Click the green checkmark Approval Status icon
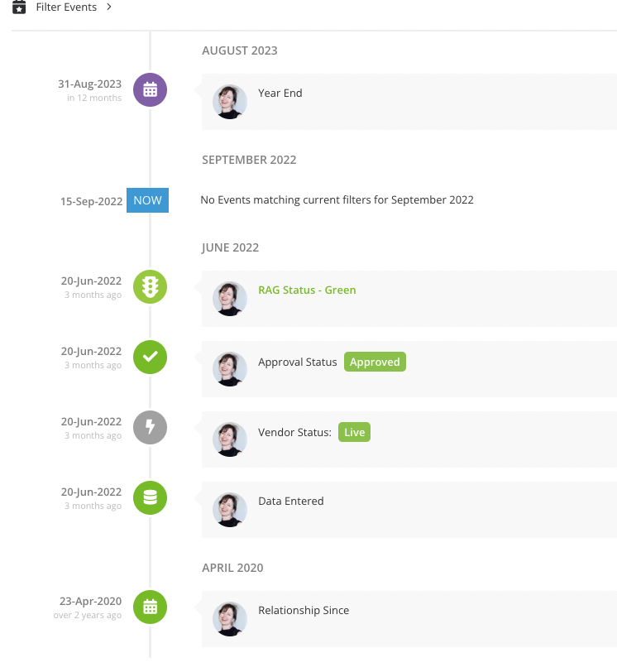The width and height of the screenshot is (617, 672). click(x=150, y=358)
